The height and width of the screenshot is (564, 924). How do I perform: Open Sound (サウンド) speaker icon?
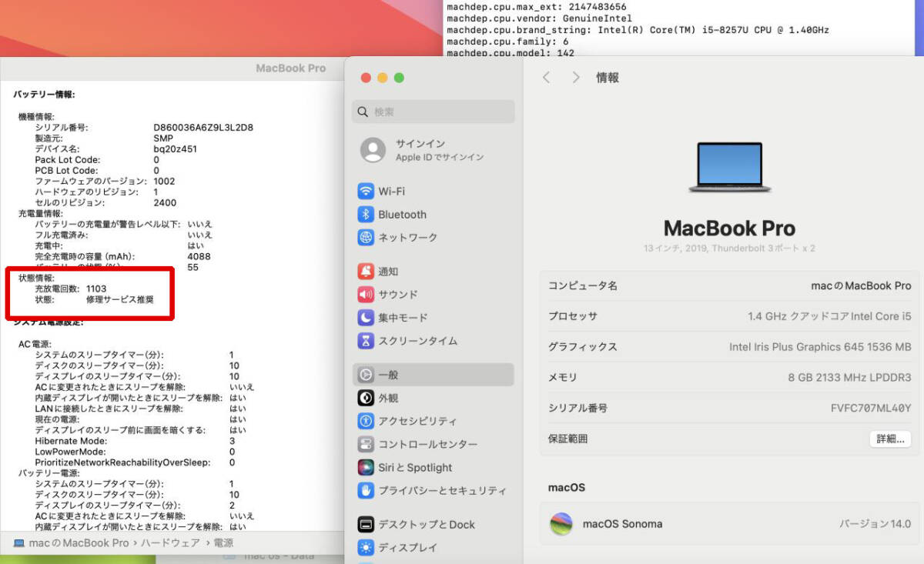pyautogui.click(x=366, y=294)
